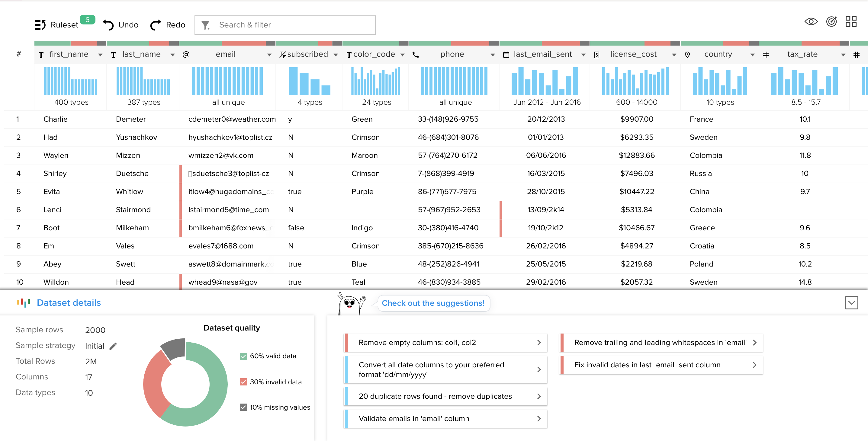The height and width of the screenshot is (441, 868).
Task: Select the 'Remove empty columns: col1, col2' suggestion
Action: 445,342
